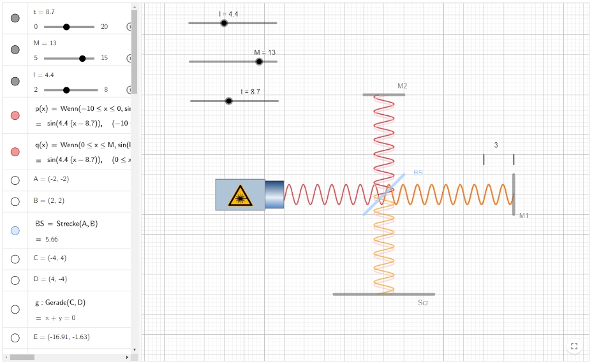Click the M = 13 label in algebra panel
The width and height of the screenshot is (592, 364).
(45, 43)
